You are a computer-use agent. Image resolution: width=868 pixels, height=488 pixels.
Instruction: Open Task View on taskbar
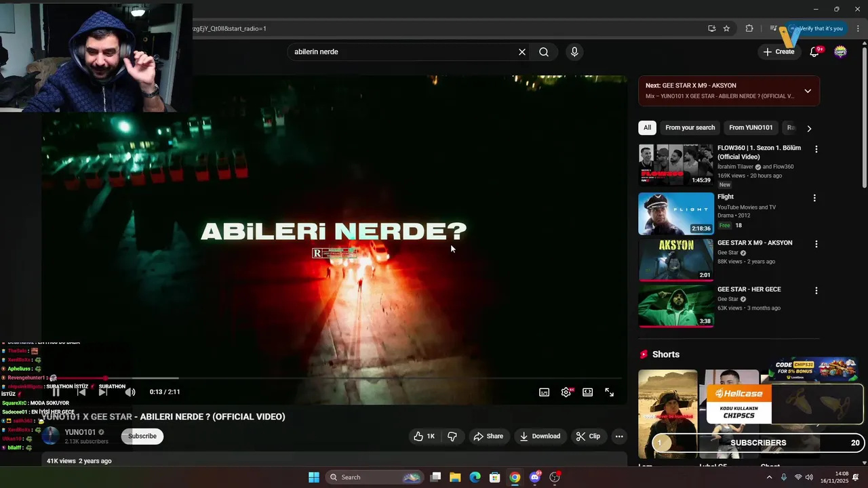435,477
